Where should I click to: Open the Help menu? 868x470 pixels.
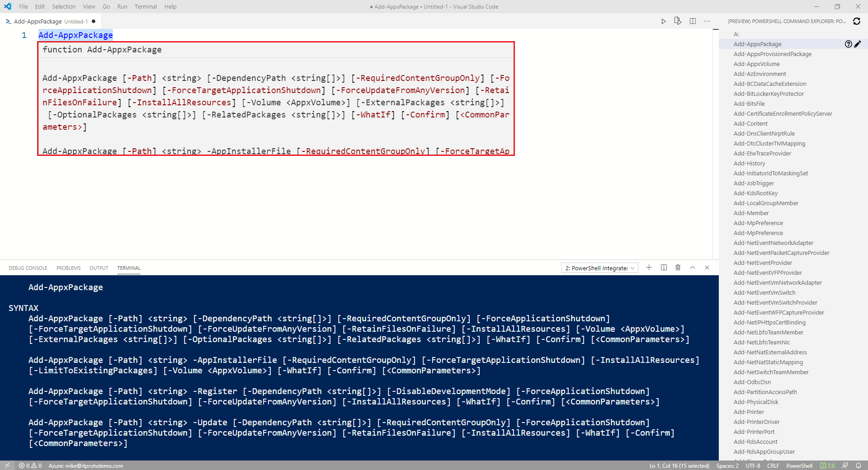[170, 6]
